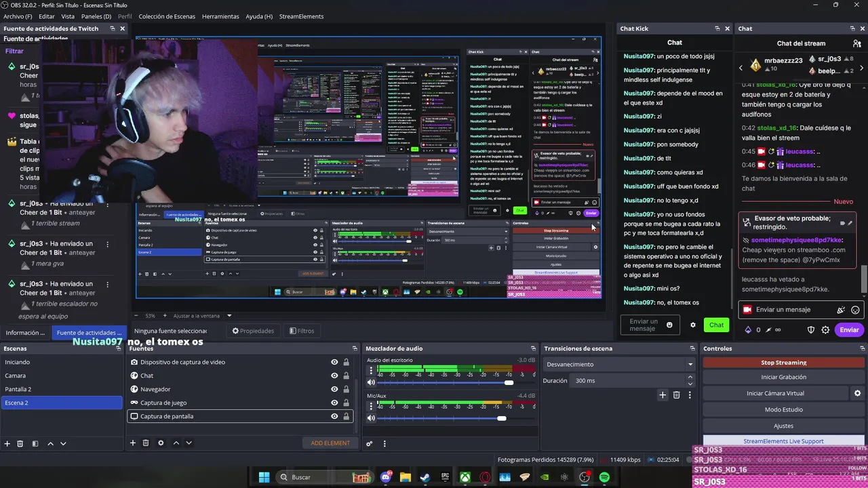Open Modo Estudio
This screenshot has height=488, width=868.
click(783, 409)
